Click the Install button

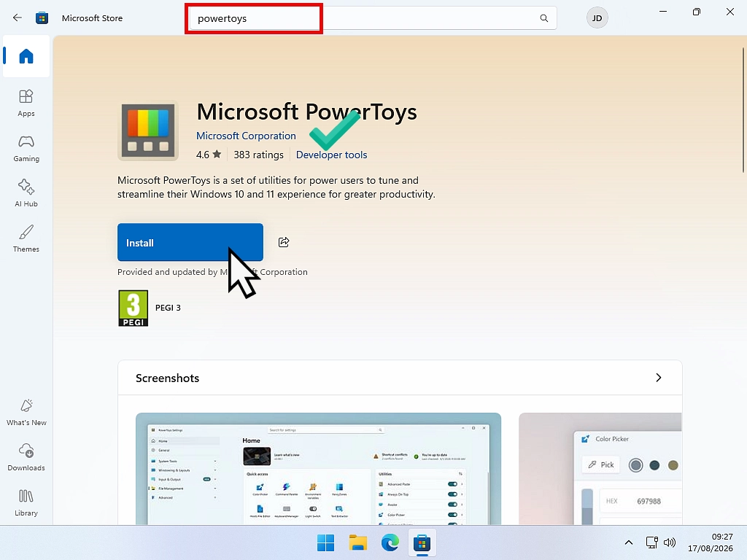click(190, 242)
